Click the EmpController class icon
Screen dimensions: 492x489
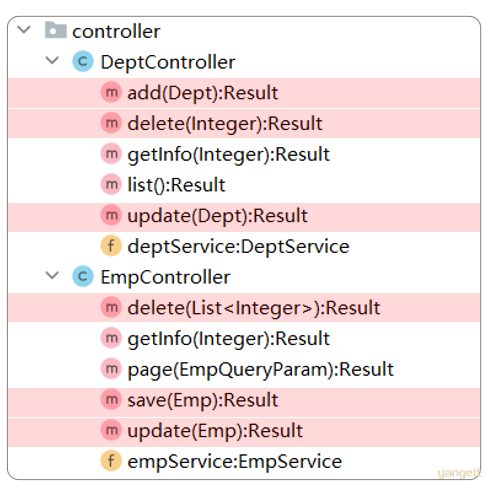[83, 276]
